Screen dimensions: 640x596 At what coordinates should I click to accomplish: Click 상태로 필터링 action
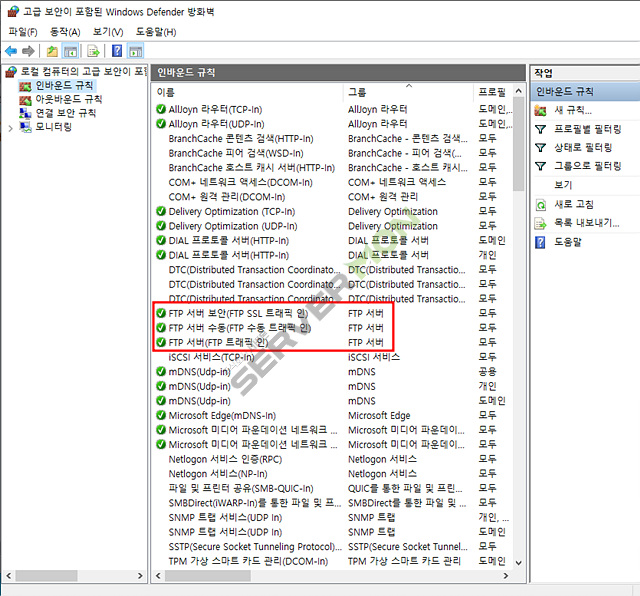tap(583, 147)
